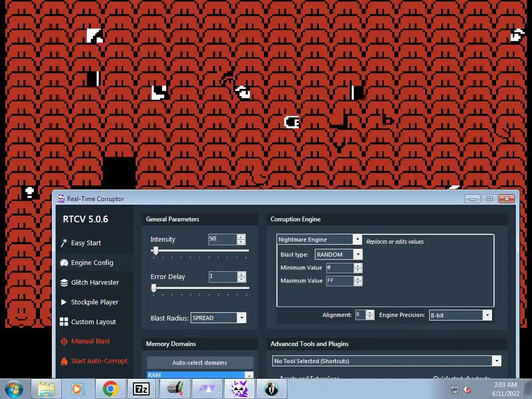Open the Blast type RANDOM dropdown
This screenshot has height=399, width=532.
[x=339, y=255]
